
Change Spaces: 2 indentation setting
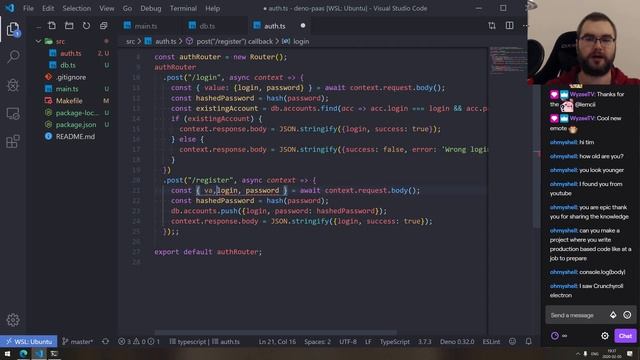pyautogui.click(x=317, y=341)
